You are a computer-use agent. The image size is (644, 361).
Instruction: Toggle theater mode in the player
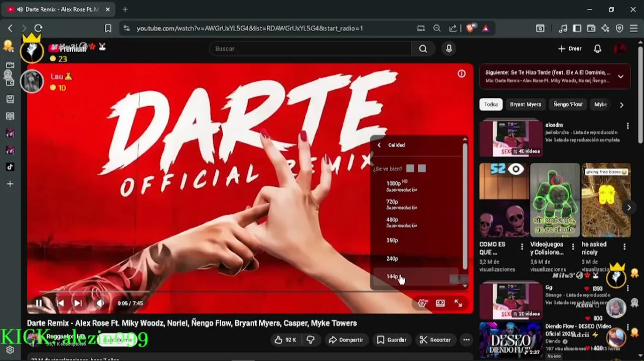[x=440, y=303]
